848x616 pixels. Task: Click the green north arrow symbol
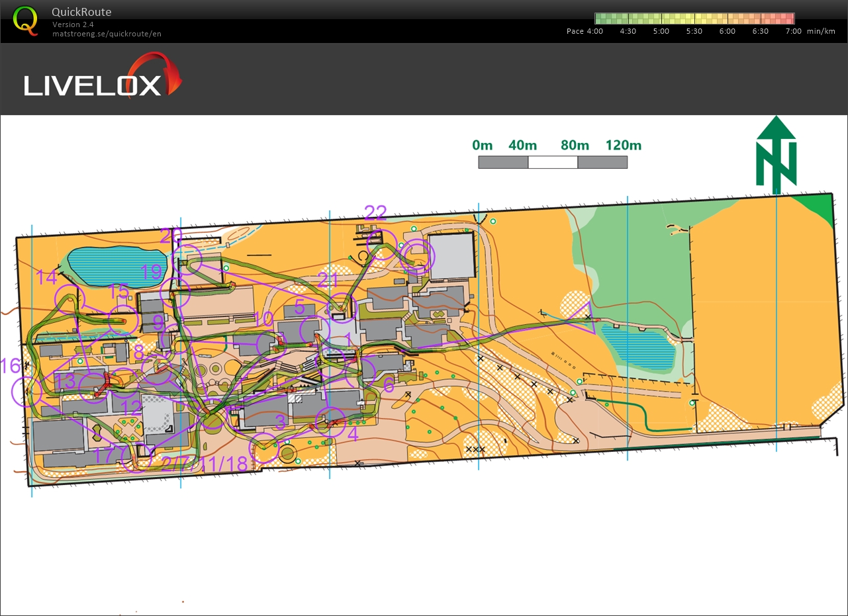pyautogui.click(x=776, y=154)
